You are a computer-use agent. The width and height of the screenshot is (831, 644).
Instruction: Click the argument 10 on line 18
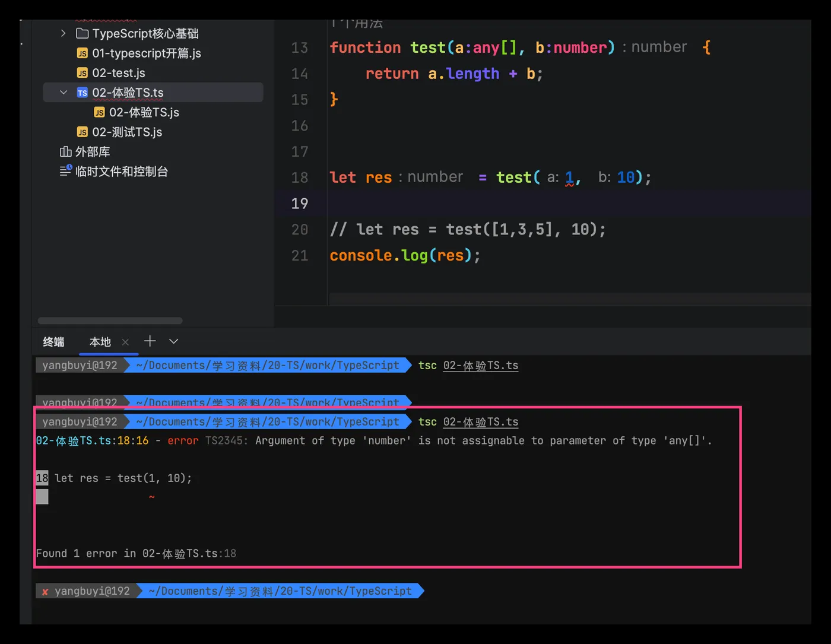pos(626,177)
